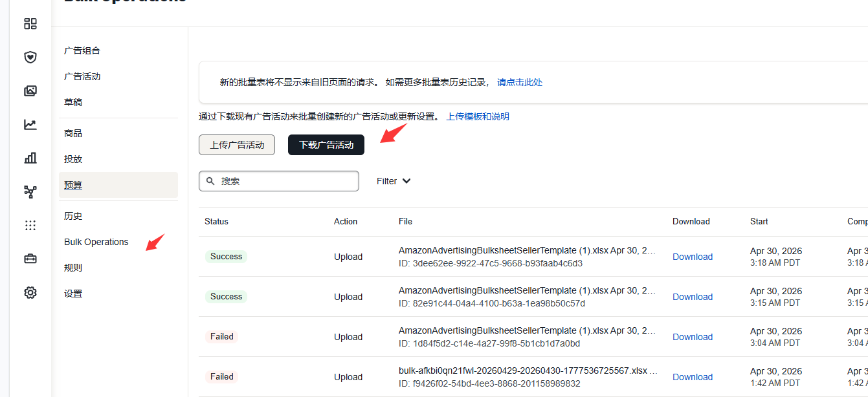Follow the 请点击此处 link
The image size is (868, 397).
coord(520,82)
